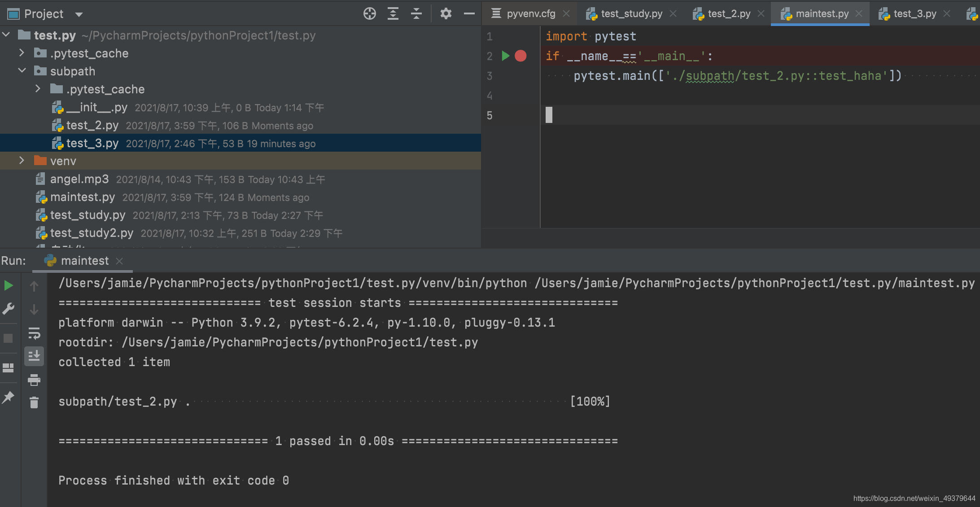
Task: Close the maintest run tab
Action: point(119,261)
